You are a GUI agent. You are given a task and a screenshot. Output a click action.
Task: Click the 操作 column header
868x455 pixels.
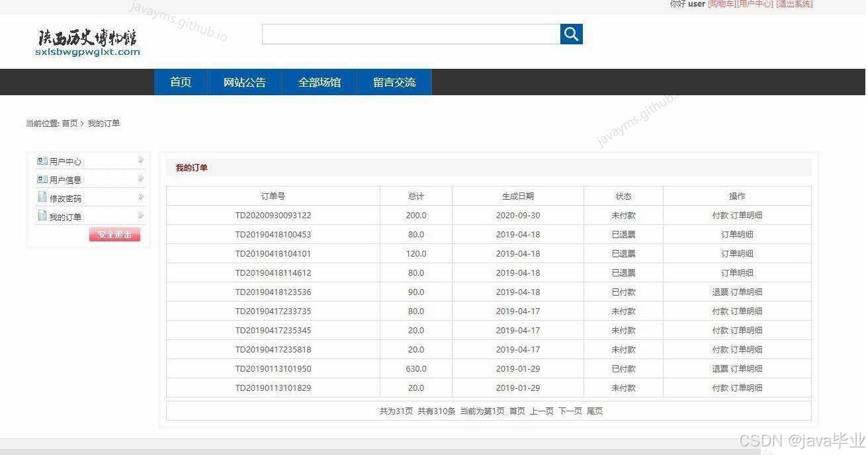point(737,196)
